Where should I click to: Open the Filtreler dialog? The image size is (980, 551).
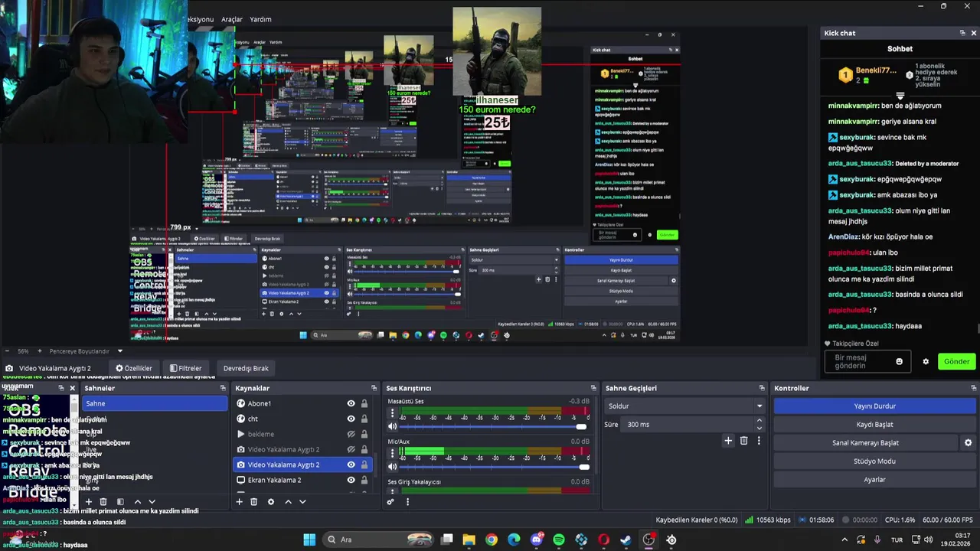pyautogui.click(x=186, y=368)
